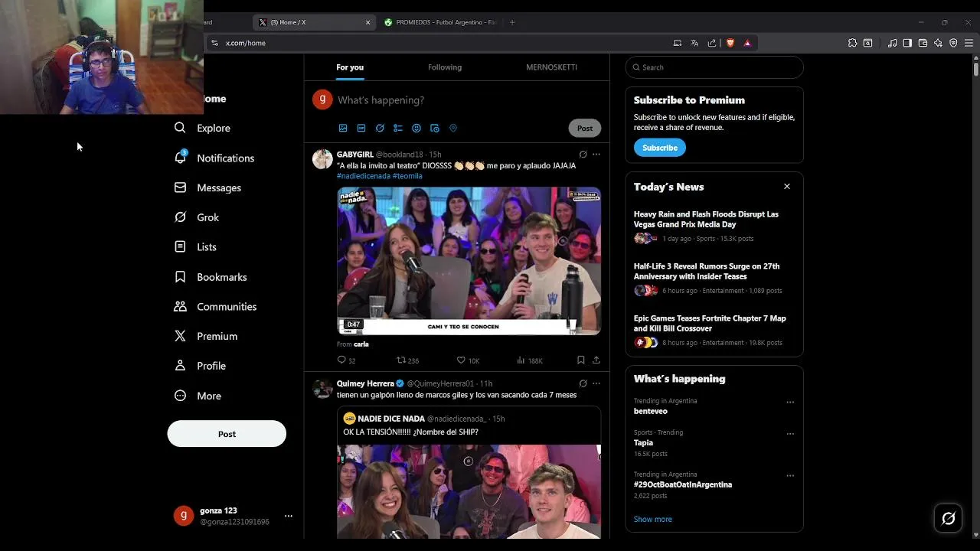Add GIF to new post
980x551 pixels.
(361, 128)
